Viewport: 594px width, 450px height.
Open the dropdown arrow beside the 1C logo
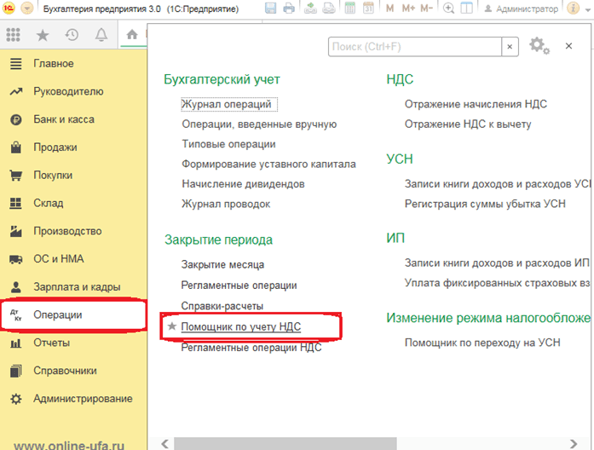tap(27, 8)
